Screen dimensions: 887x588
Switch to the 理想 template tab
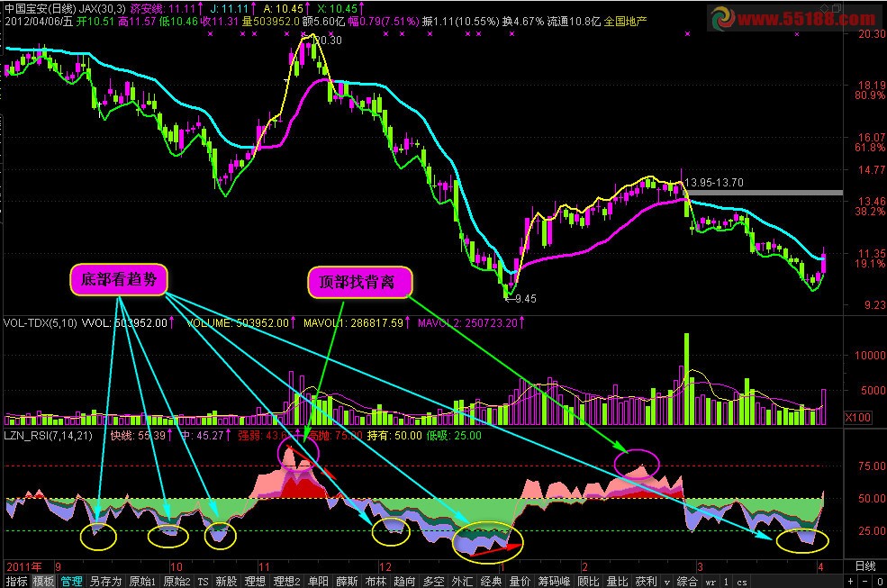click(255, 581)
